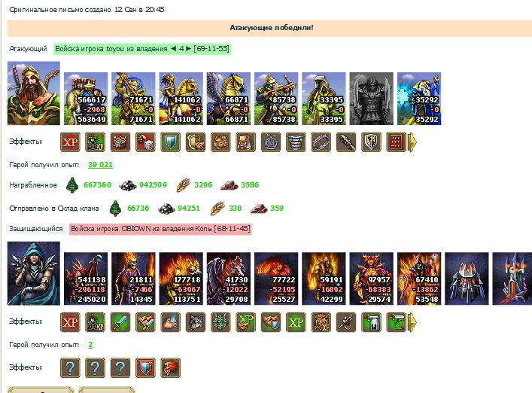This screenshot has height=393, width=532.
Task: Click the purple ring effect icon
Action: (321, 142)
